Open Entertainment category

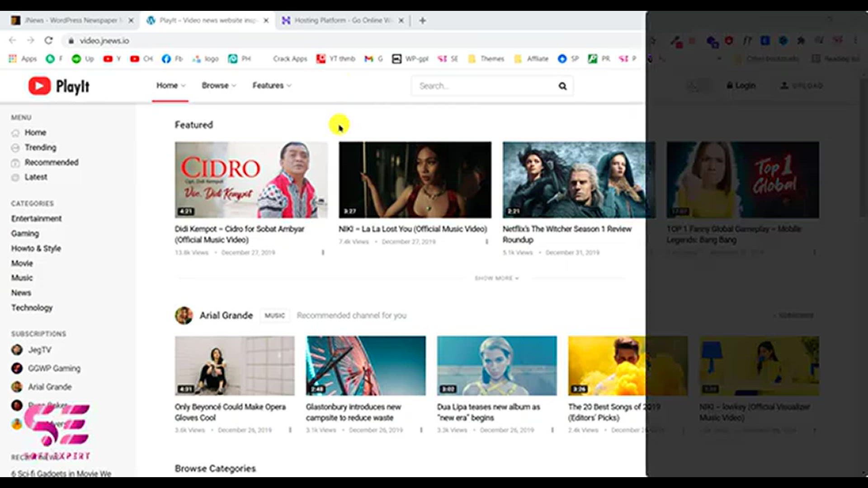[x=36, y=219]
